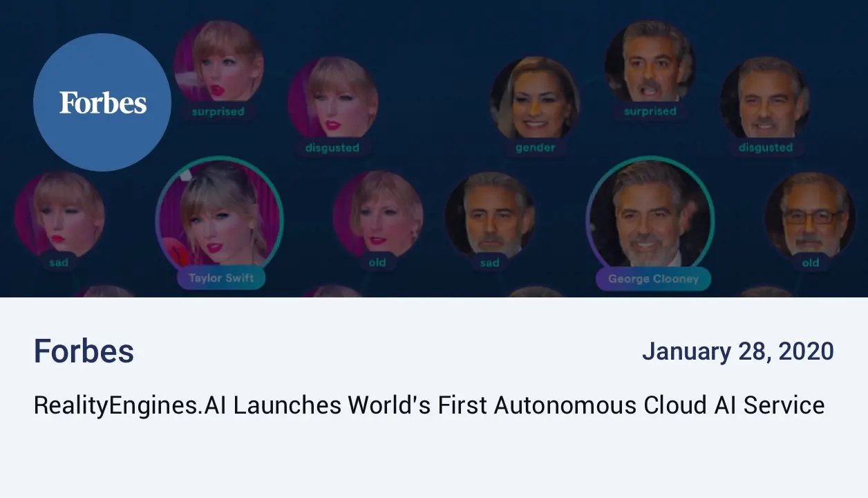868x498 pixels.
Task: Click the disgusted tag in the right cluster
Action: coord(765,147)
